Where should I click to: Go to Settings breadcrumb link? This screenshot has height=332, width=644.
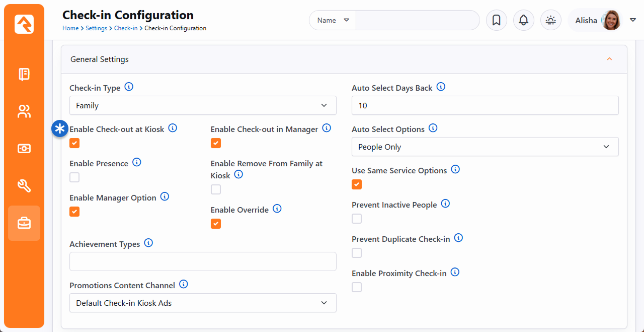coord(96,29)
